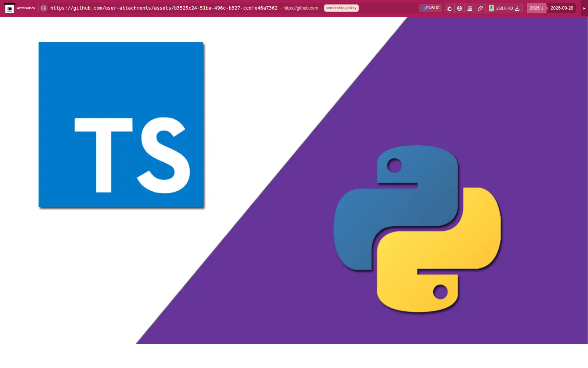This screenshot has height=368, width=588.
Task: Click the Python logo in the image
Action: (417, 229)
